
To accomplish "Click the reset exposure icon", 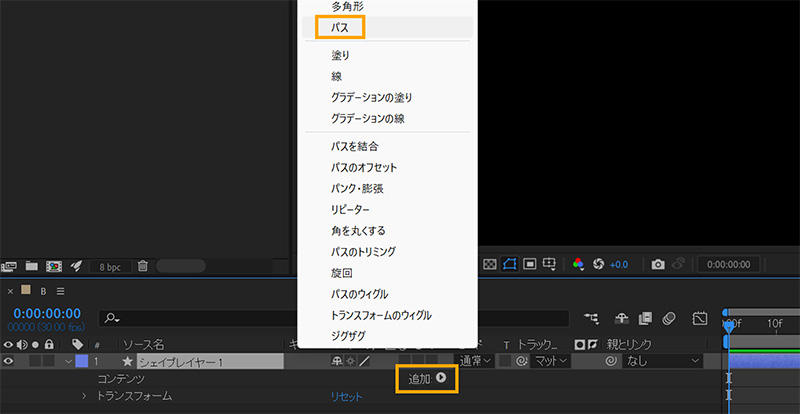I will point(598,265).
